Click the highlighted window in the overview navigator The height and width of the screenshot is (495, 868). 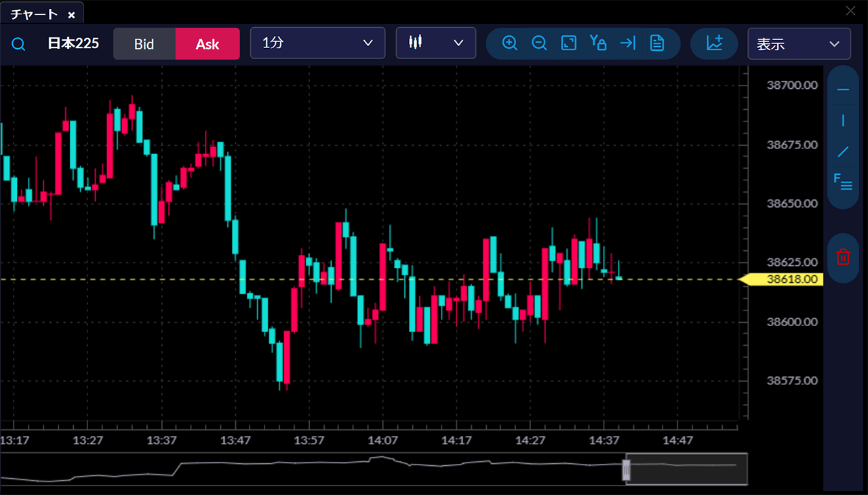pos(688,469)
